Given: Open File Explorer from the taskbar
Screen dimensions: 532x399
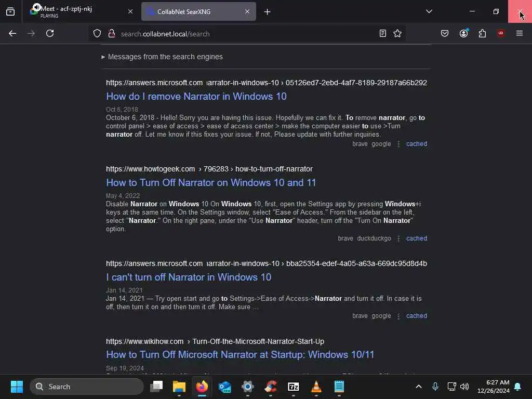Looking at the screenshot, I should point(179,387).
